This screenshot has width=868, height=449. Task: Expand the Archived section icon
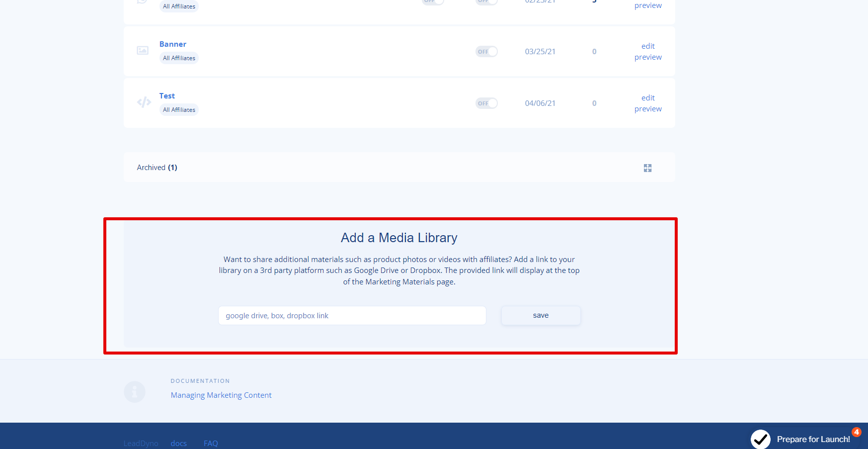[x=647, y=168]
